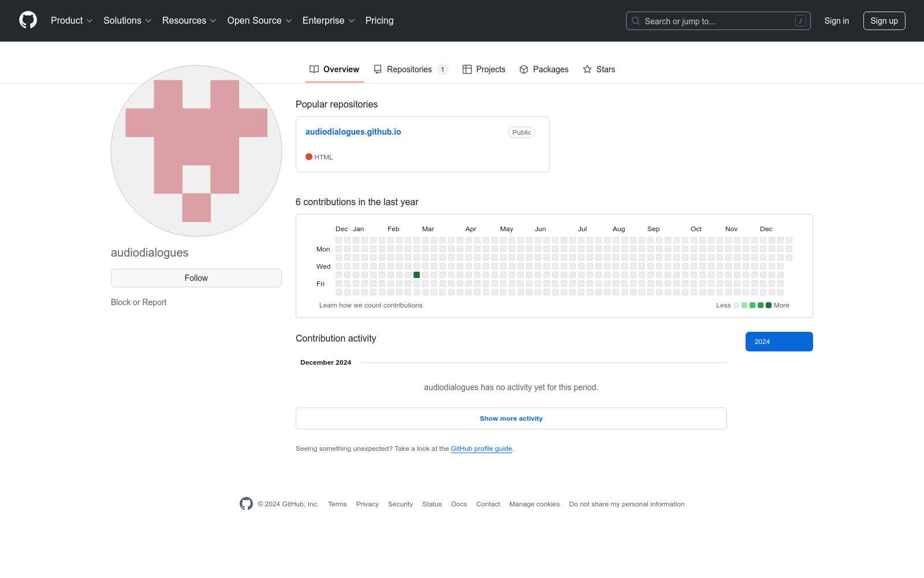Image resolution: width=924 pixels, height=578 pixels.
Task: Click the Wed row label in the graph
Action: tap(323, 266)
